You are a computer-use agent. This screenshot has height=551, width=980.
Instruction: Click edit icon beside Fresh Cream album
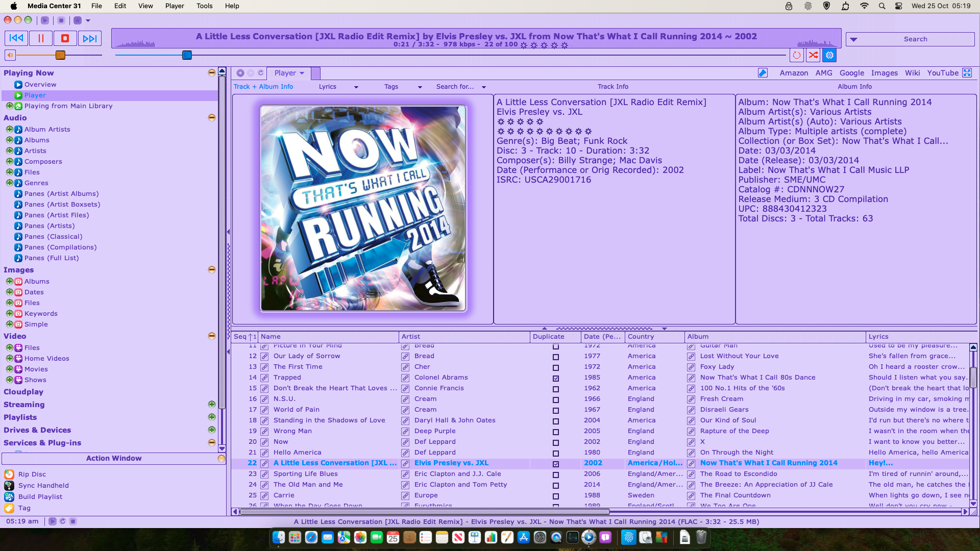[x=691, y=399]
